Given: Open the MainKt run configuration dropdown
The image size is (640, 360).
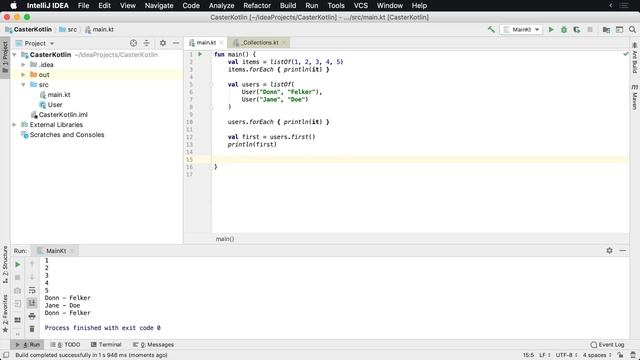Looking at the screenshot, I should point(522,29).
